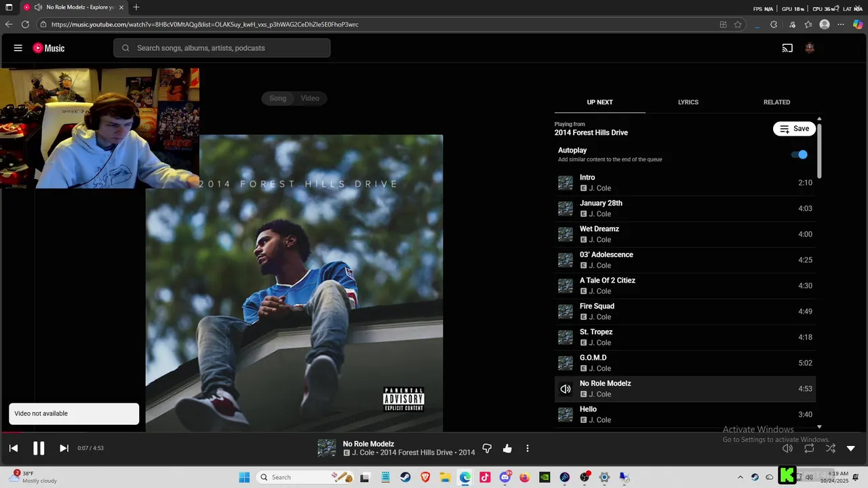The image size is (868, 488).
Task: Dismiss the Video not available notice
Action: click(x=74, y=413)
